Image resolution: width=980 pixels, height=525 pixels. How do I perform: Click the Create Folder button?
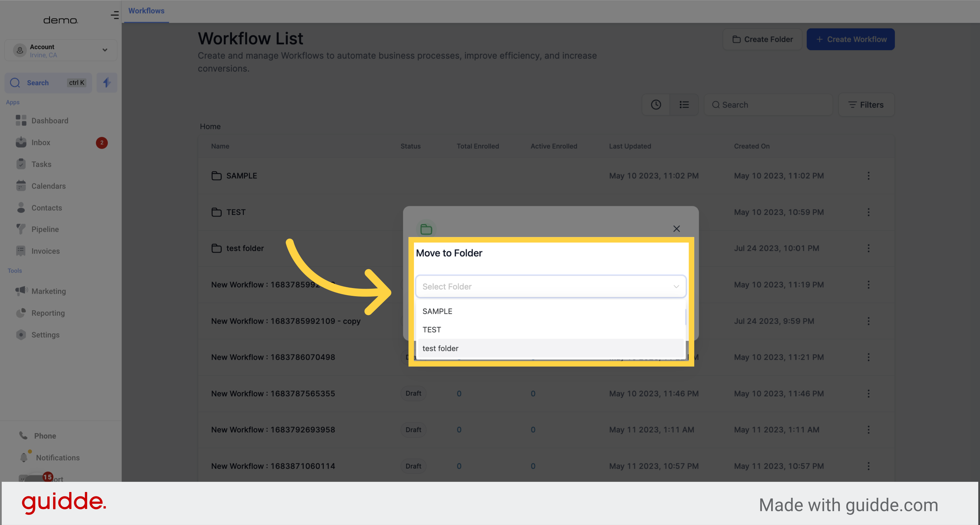(762, 39)
